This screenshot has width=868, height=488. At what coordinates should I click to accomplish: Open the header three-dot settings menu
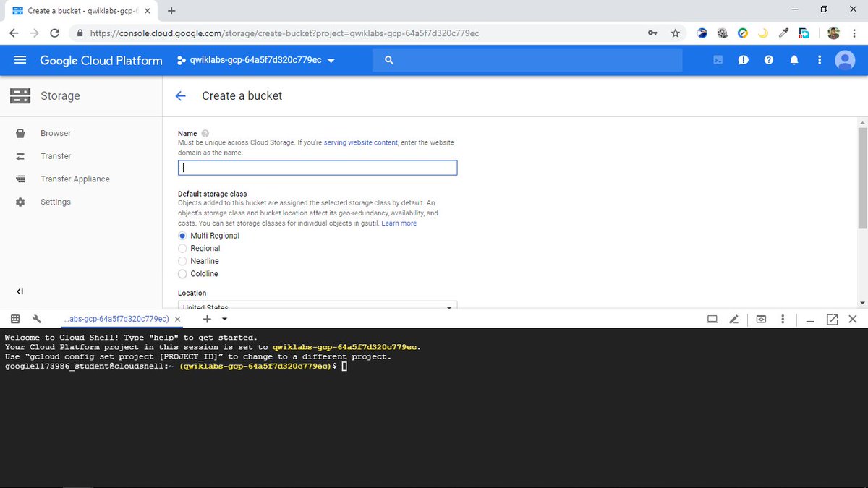tap(819, 60)
